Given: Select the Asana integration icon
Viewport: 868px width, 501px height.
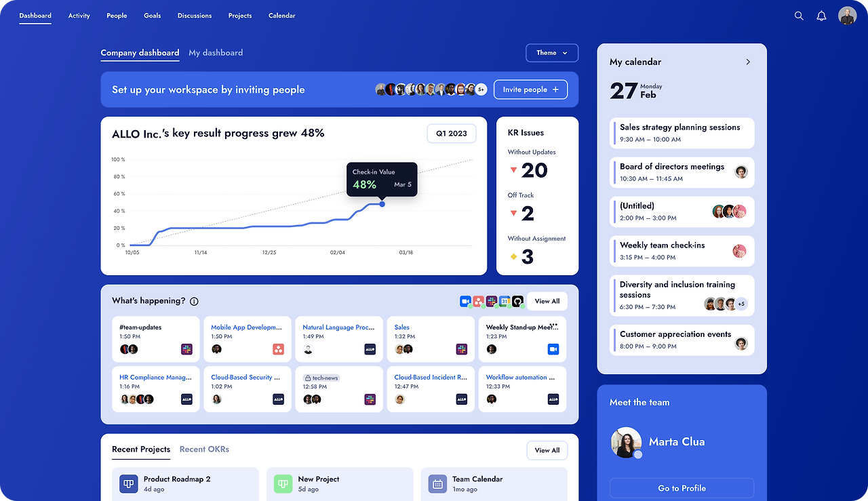Looking at the screenshot, I should [x=477, y=300].
